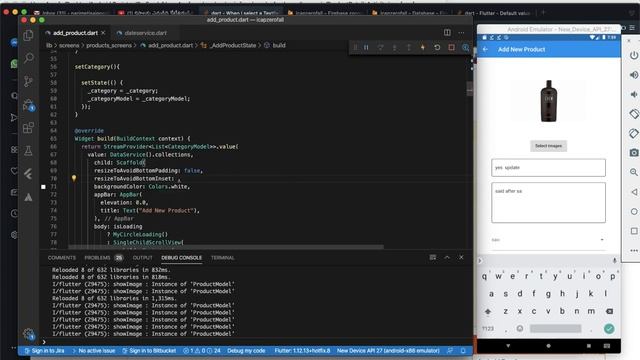Click Sign in to Bitbucket status item
The height and width of the screenshot is (360, 640).
point(149,351)
